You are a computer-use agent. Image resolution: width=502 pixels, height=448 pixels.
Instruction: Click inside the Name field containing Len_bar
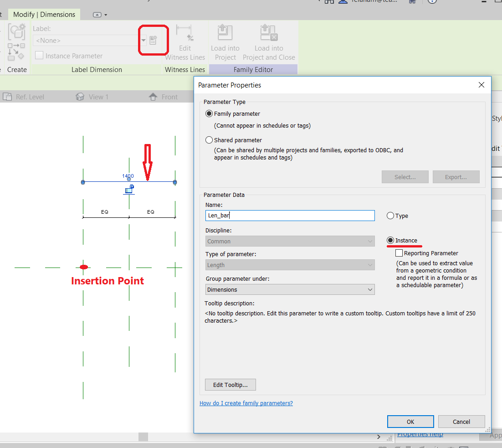pos(290,215)
